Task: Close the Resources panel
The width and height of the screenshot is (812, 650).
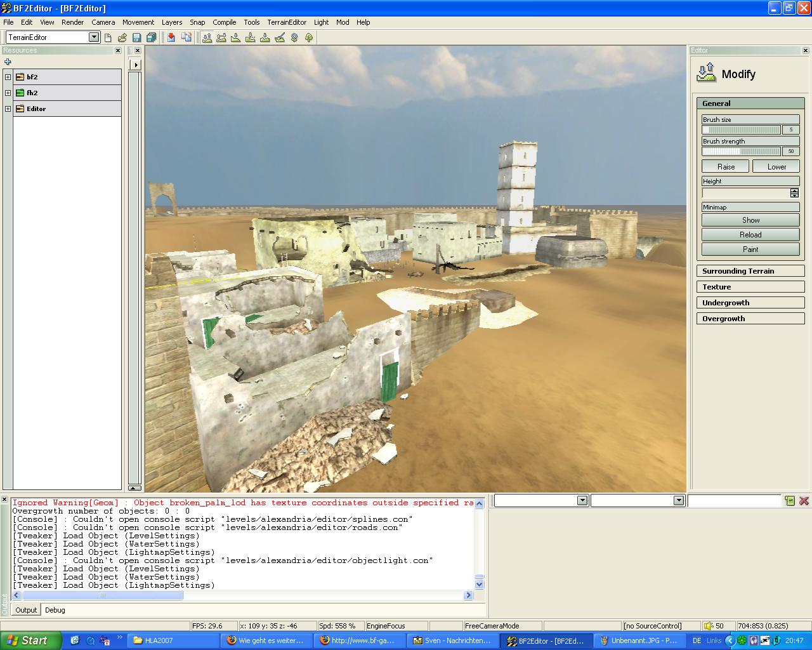Action: coord(118,50)
